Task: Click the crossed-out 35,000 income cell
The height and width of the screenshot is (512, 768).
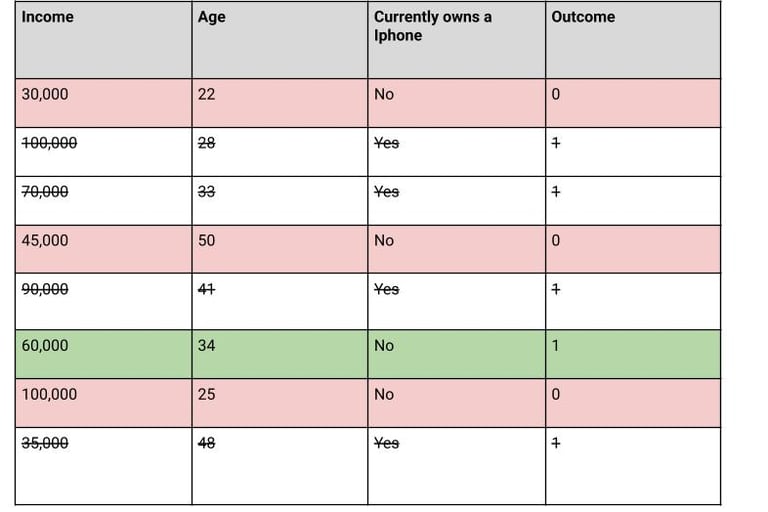Action: coord(45,443)
